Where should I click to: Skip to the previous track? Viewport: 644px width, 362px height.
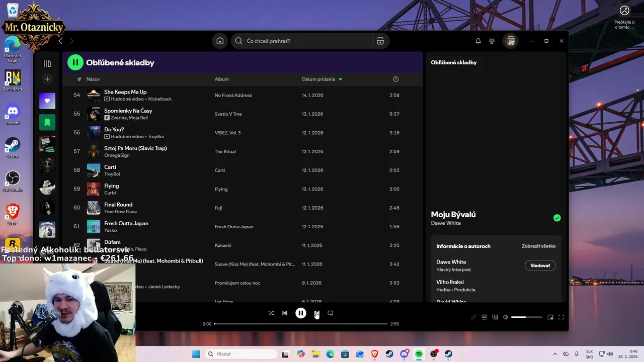pos(285,313)
